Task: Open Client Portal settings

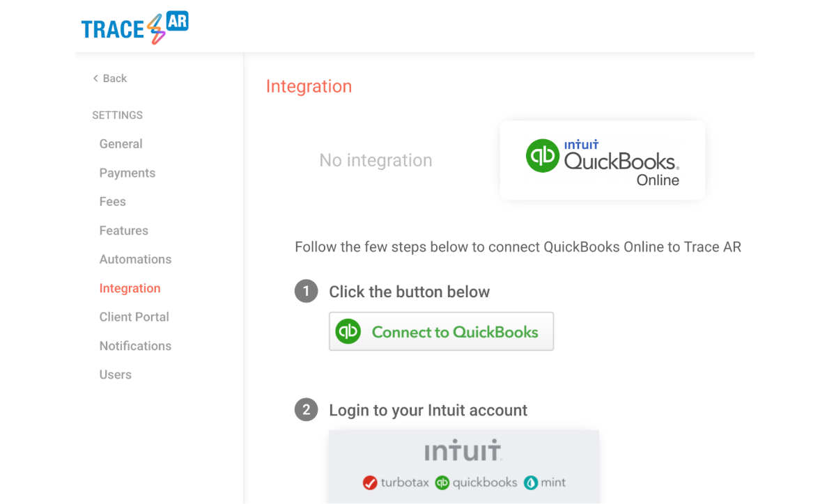Action: click(x=134, y=317)
